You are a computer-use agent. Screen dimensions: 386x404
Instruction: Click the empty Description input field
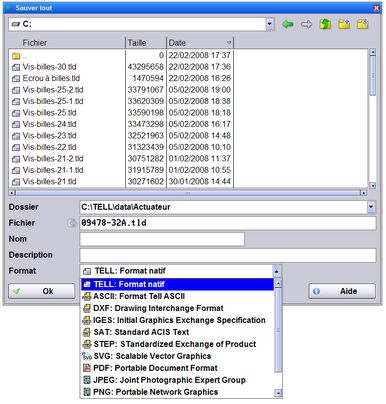point(228,255)
